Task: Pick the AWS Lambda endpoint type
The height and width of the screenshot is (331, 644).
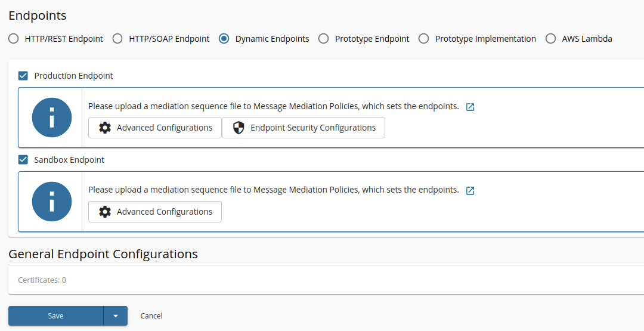Action: click(x=551, y=39)
